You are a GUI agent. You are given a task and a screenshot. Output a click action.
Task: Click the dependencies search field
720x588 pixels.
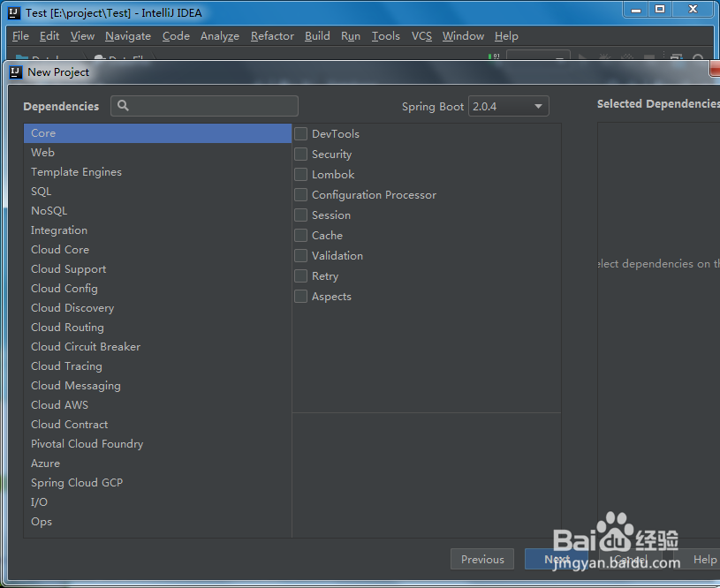pyautogui.click(x=204, y=106)
